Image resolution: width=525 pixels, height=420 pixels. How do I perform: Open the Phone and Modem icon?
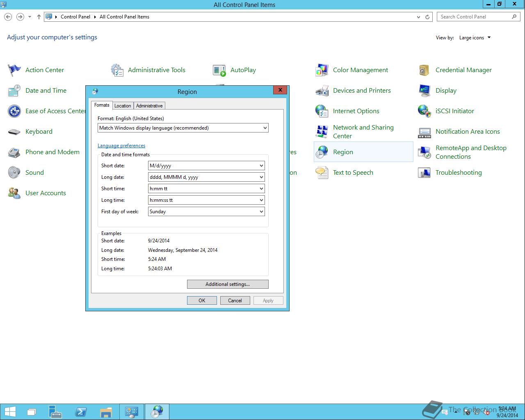coord(14,152)
